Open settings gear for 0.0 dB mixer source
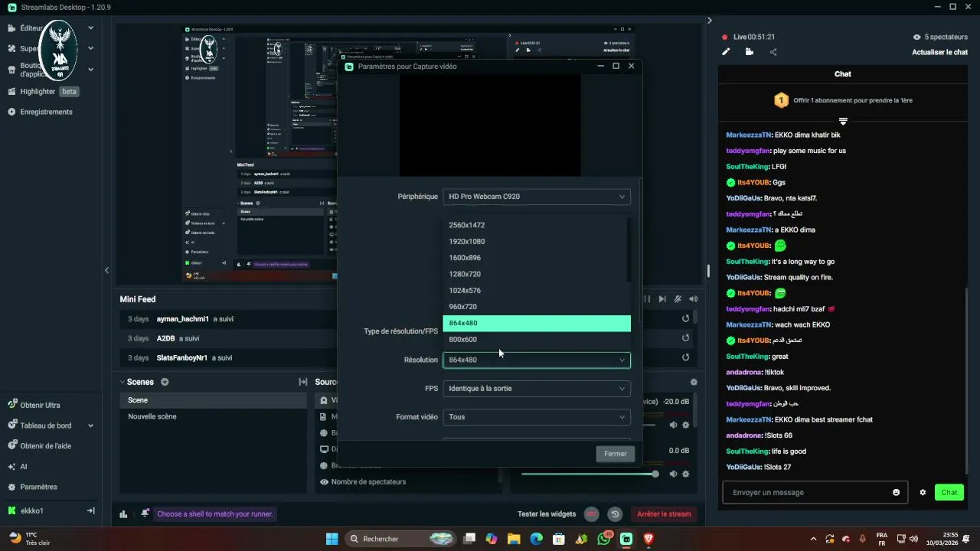This screenshot has width=980, height=551. (x=685, y=474)
